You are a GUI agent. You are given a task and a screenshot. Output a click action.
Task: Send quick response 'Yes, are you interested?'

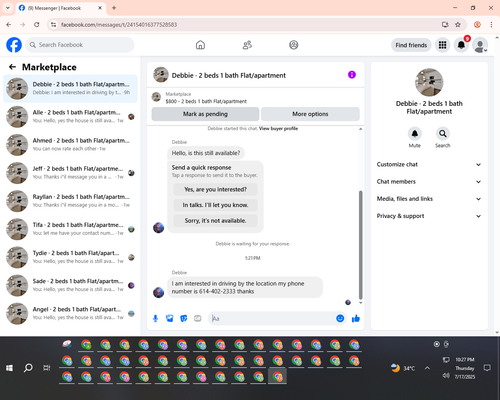pos(215,189)
